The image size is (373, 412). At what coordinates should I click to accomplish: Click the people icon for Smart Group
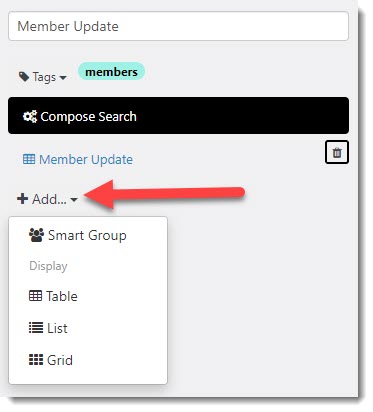pos(36,235)
